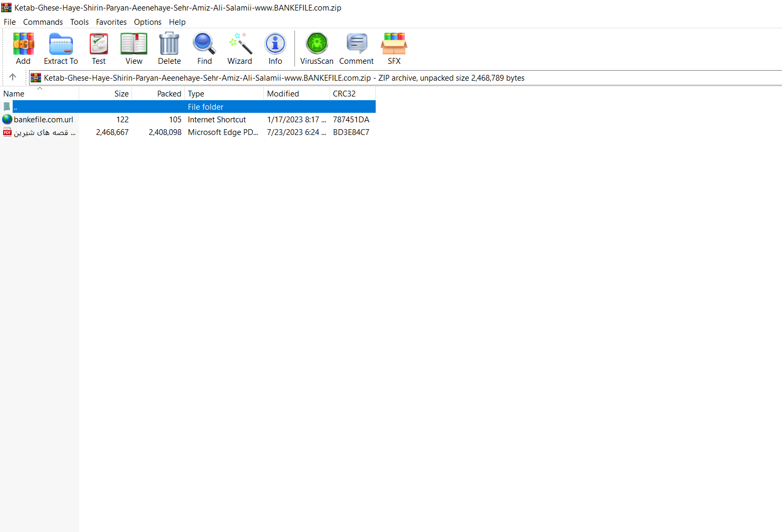This screenshot has height=532, width=782.
Task: Click CRC32 value 787451DA
Action: (x=351, y=120)
